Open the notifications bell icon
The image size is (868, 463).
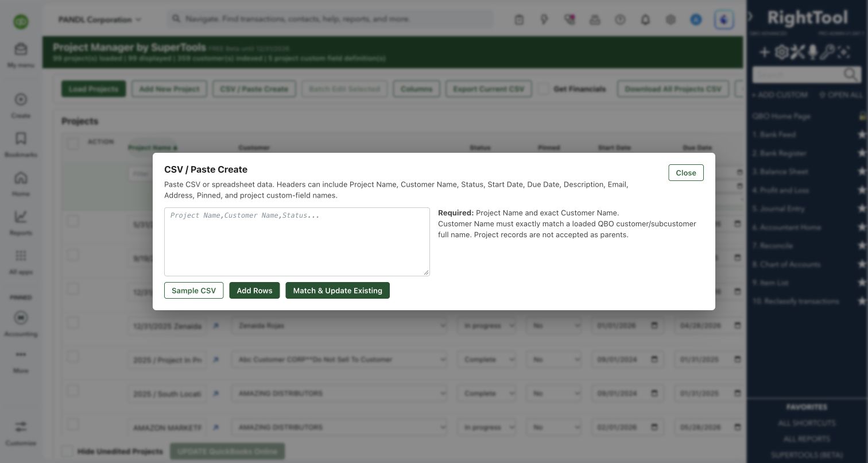[x=645, y=20]
